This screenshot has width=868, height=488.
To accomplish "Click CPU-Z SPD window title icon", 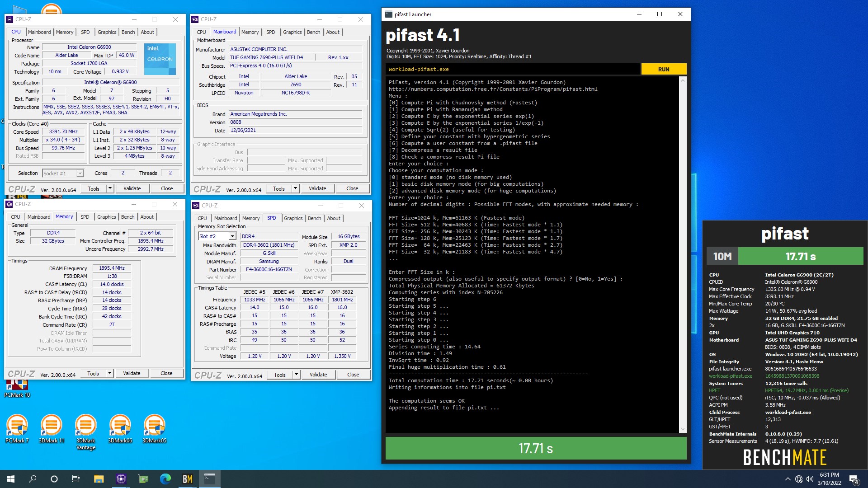I will tap(196, 206).
